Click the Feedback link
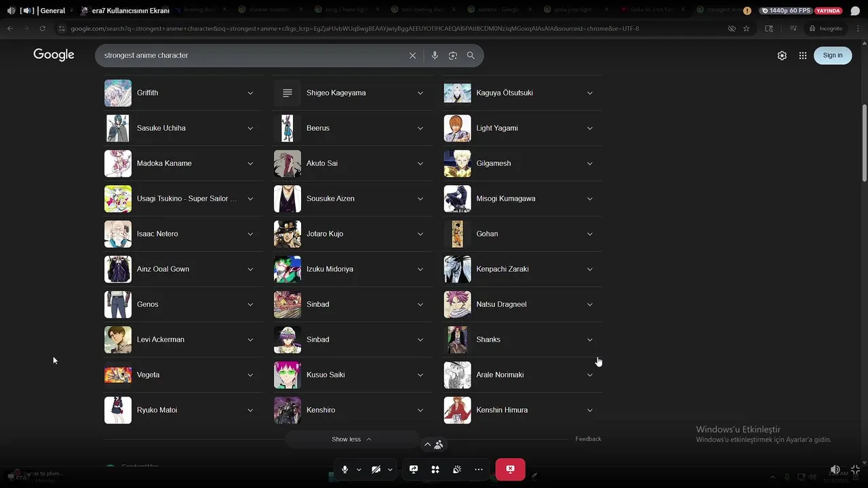 tap(588, 439)
